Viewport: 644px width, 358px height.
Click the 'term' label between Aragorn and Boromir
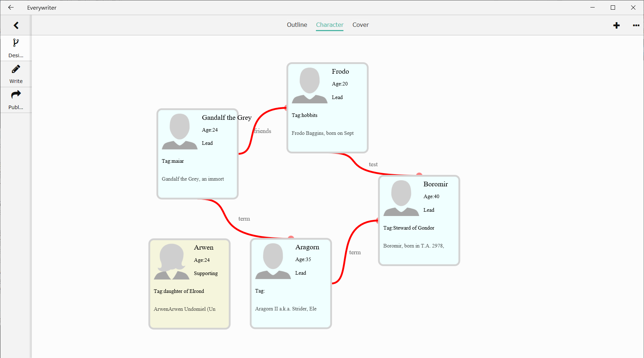(x=355, y=252)
